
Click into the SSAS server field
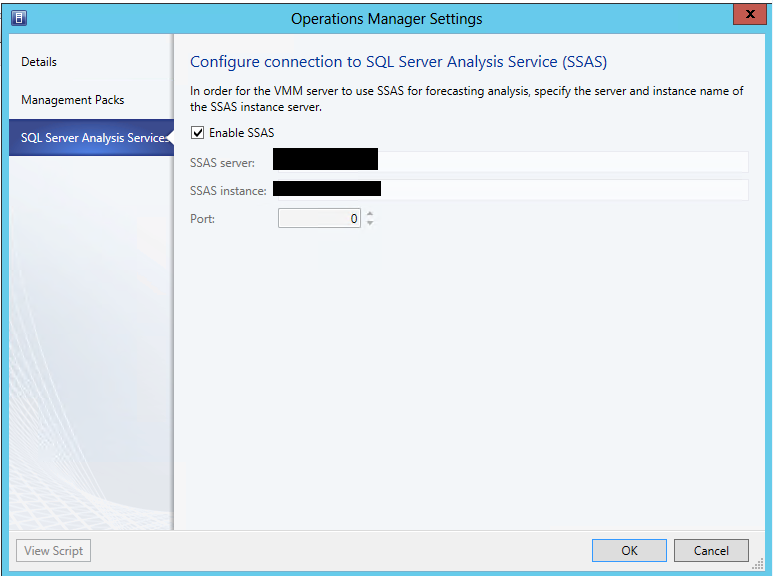coord(560,162)
